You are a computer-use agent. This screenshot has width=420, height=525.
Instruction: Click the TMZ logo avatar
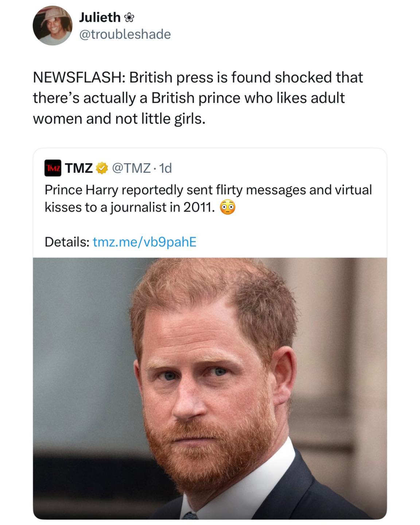[x=53, y=168]
